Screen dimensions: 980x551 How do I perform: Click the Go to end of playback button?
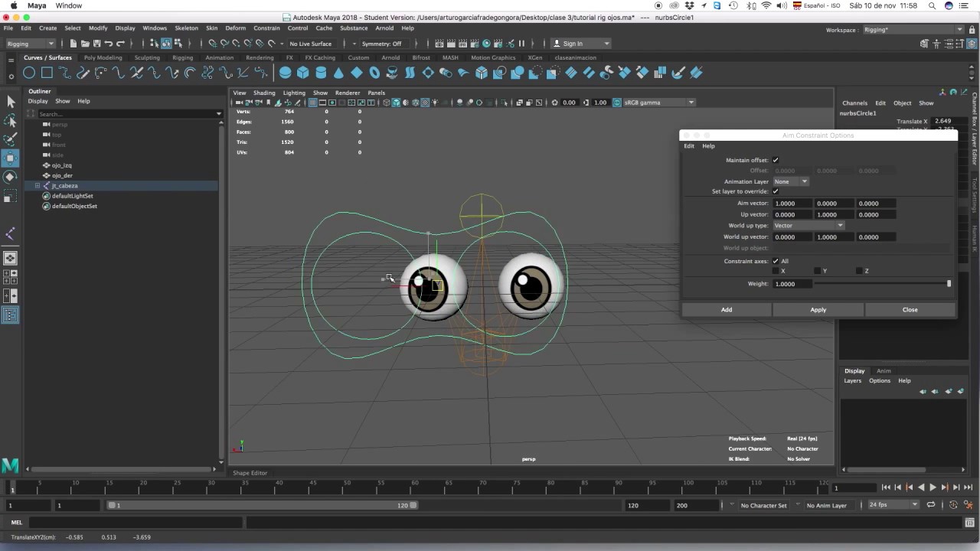click(969, 487)
